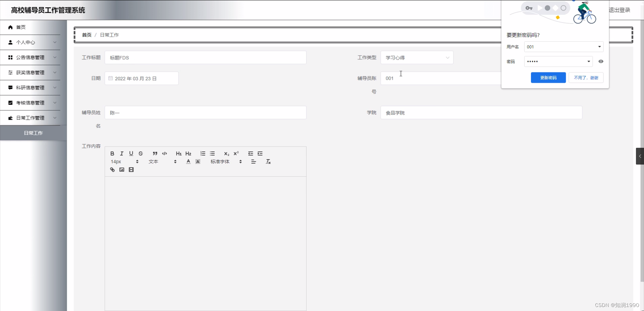Insert a blockquote in the work content editor
The height and width of the screenshot is (311, 644).
click(x=155, y=153)
